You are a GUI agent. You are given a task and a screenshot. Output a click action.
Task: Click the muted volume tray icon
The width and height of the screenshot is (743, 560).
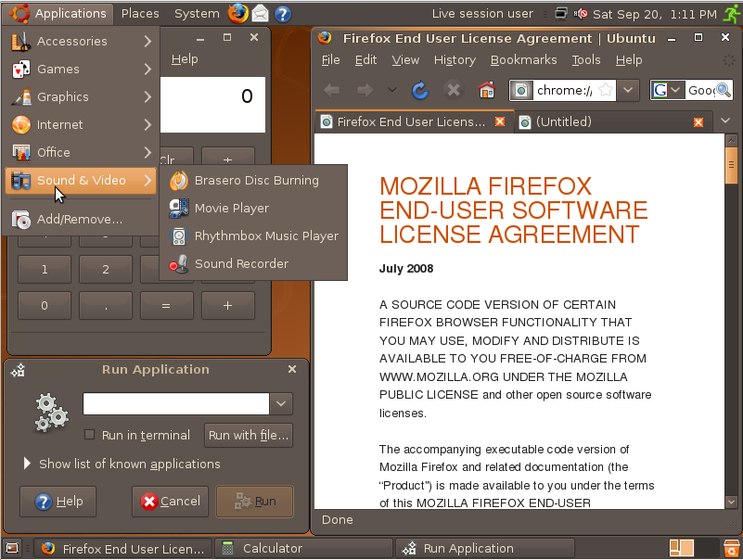point(580,14)
